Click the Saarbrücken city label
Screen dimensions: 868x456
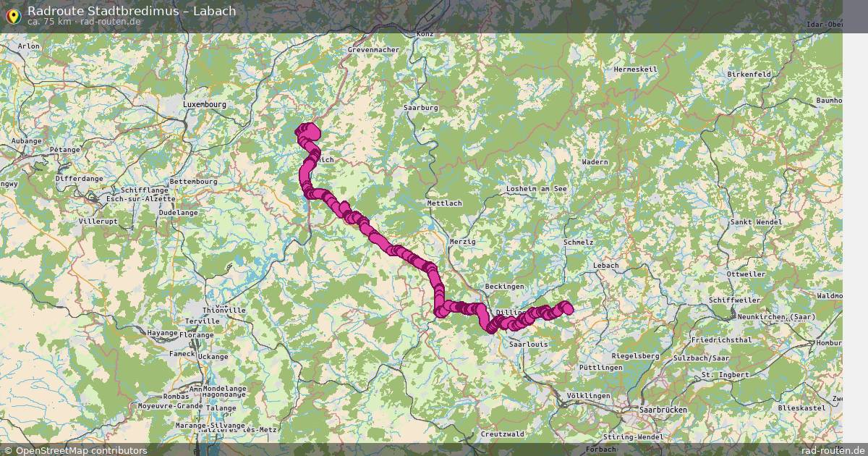tap(663, 409)
